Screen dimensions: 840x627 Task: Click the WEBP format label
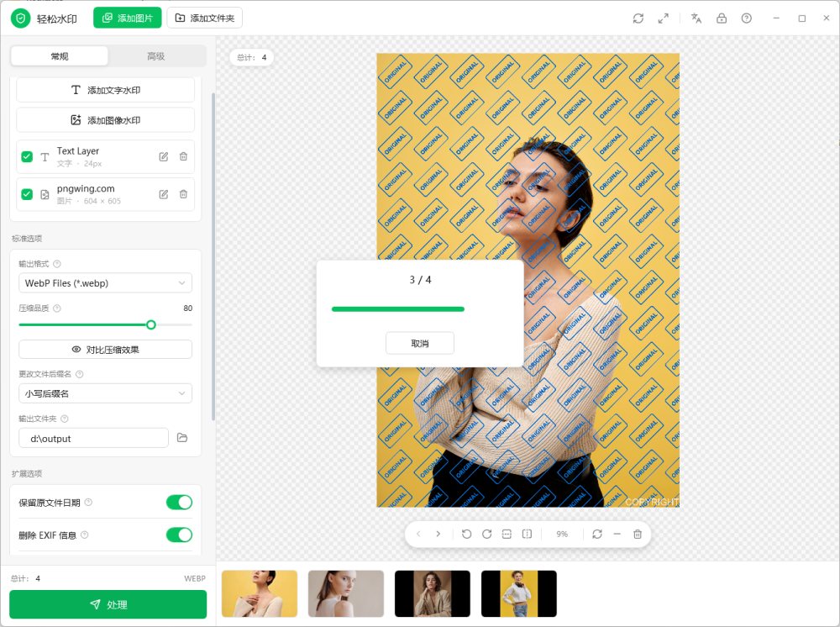tap(195, 578)
